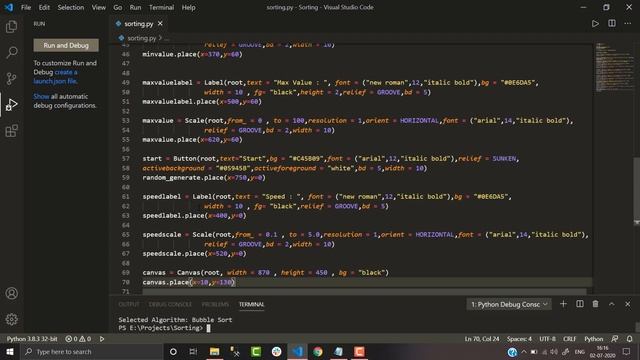Screen dimensions: 640x360
Task: Select the sorting.py editor tab
Action: click(x=138, y=24)
